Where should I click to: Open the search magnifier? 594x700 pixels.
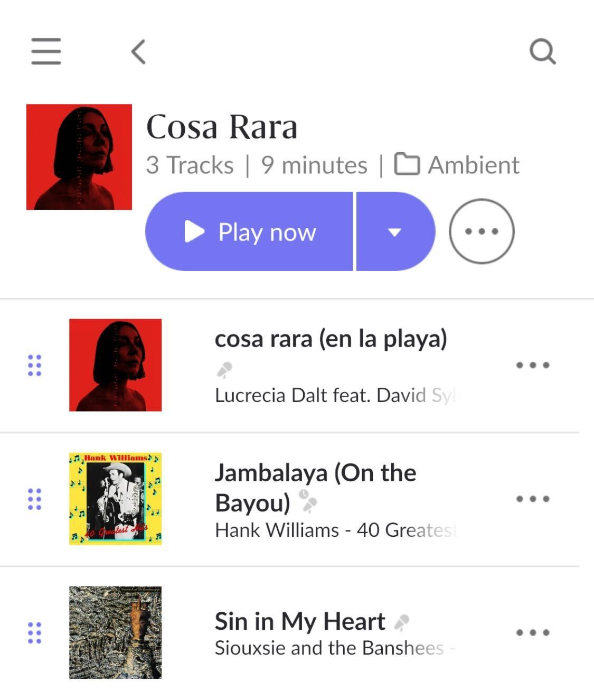click(542, 51)
